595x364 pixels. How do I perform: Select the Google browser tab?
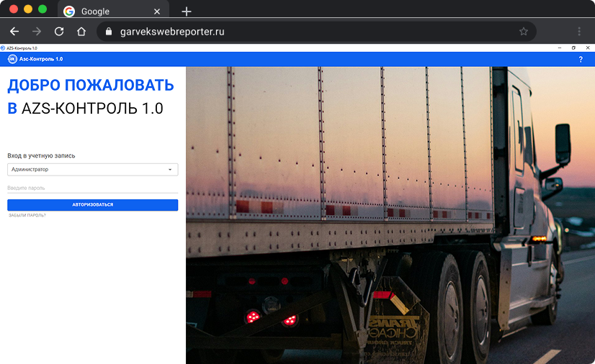[x=113, y=11]
